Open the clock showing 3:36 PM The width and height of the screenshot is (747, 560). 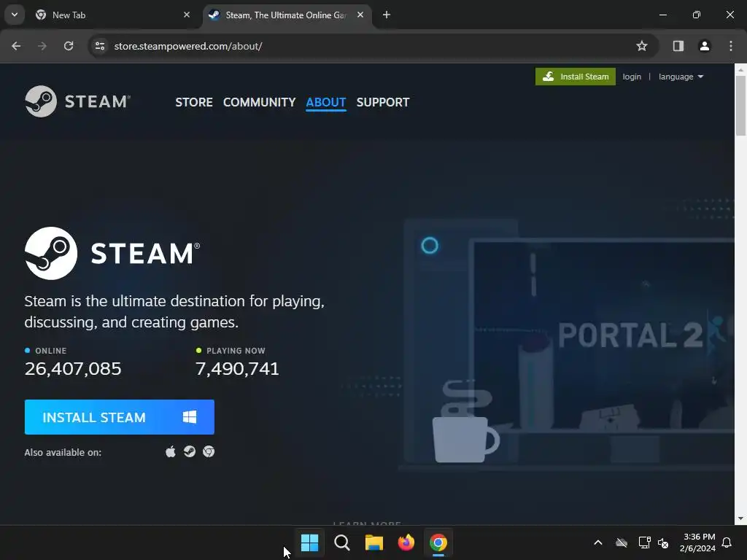pos(698,542)
